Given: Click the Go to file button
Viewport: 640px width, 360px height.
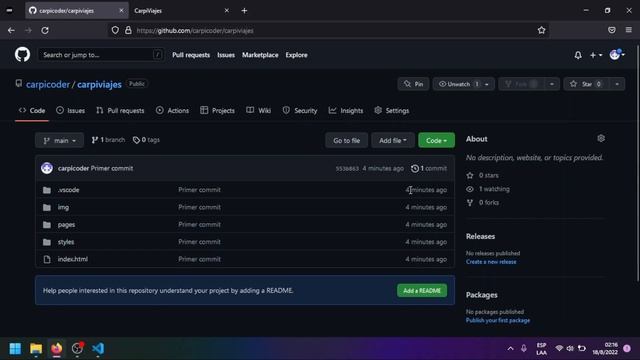Looking at the screenshot, I should point(347,140).
